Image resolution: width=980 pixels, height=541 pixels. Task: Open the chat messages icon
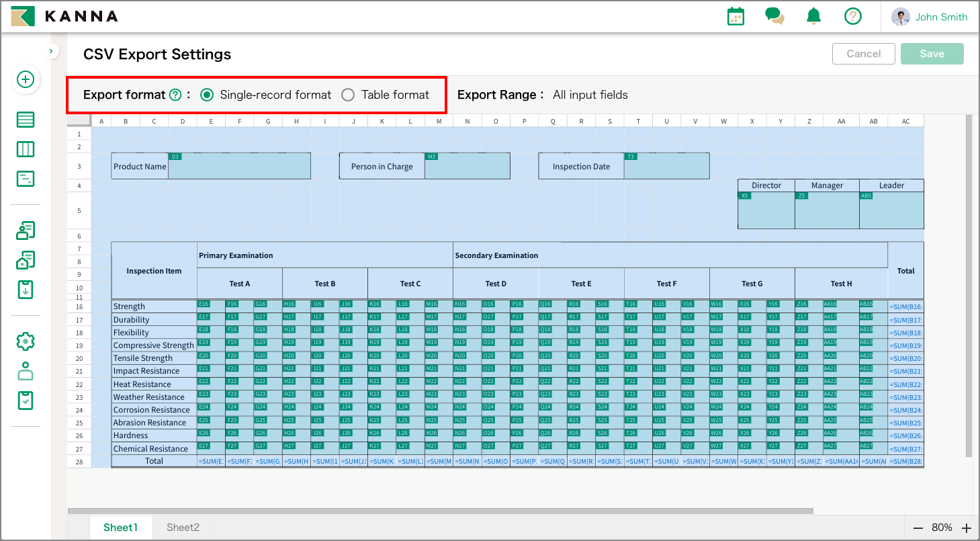[774, 17]
